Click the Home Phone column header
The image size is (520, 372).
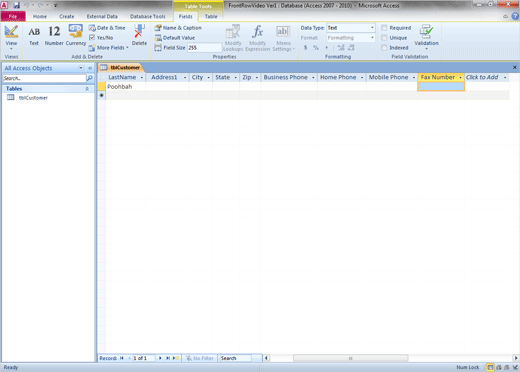(x=341, y=77)
